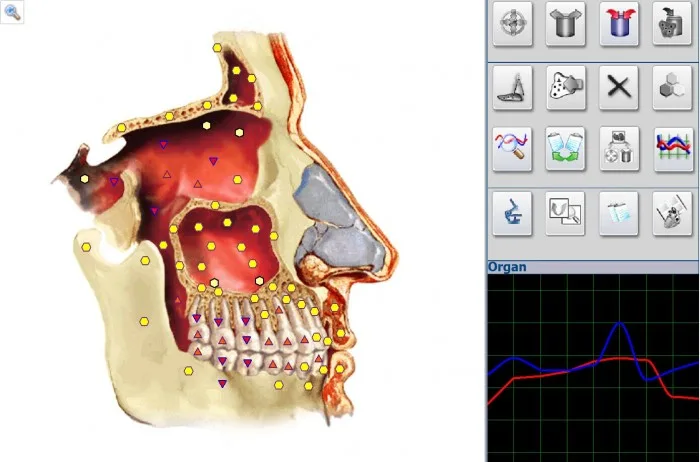Click the image comparison zoom icon
Image resolution: width=700 pixels, height=462 pixels.
[x=566, y=212]
